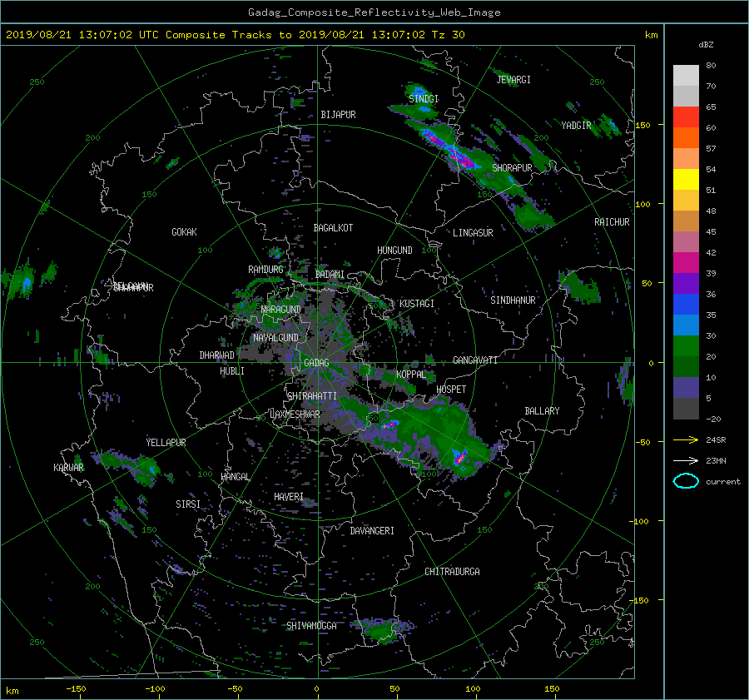749x700 pixels.
Task: Click the BAGALKOT town label
Action: pos(333,228)
